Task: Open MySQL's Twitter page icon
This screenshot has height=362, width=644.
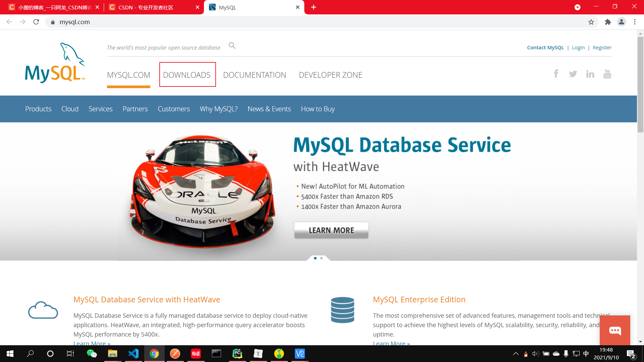Action: point(573,74)
